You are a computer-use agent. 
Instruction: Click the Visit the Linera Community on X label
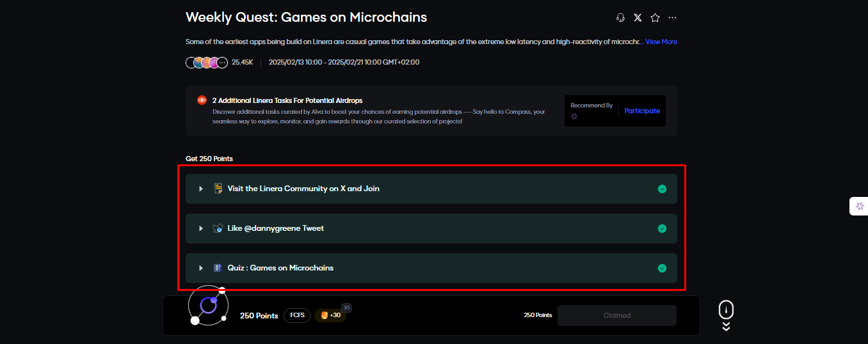point(303,189)
